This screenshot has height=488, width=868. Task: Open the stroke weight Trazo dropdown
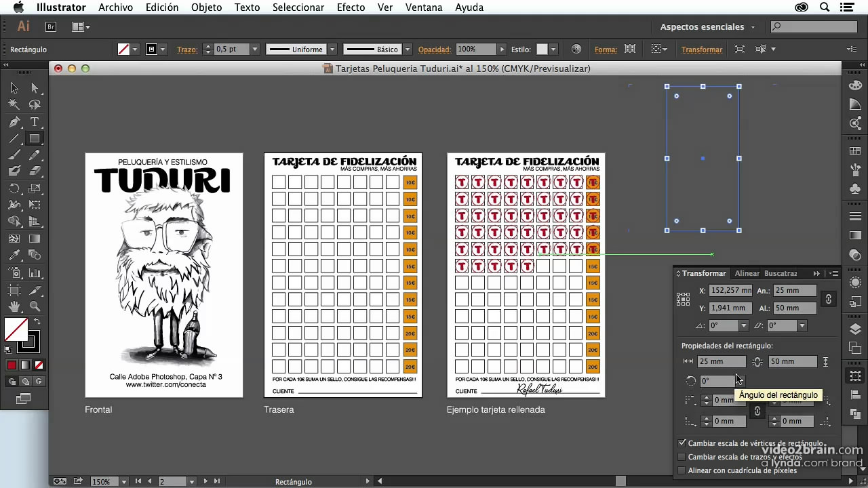255,49
